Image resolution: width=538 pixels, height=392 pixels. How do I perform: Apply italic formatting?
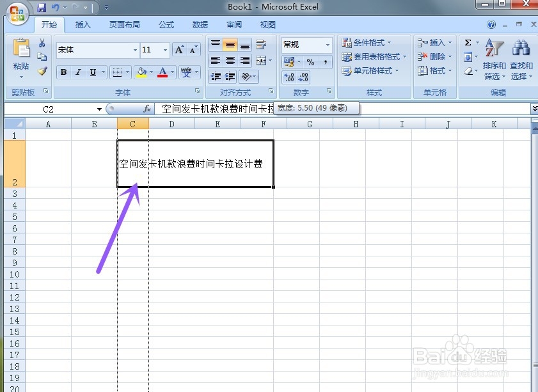[x=77, y=72]
